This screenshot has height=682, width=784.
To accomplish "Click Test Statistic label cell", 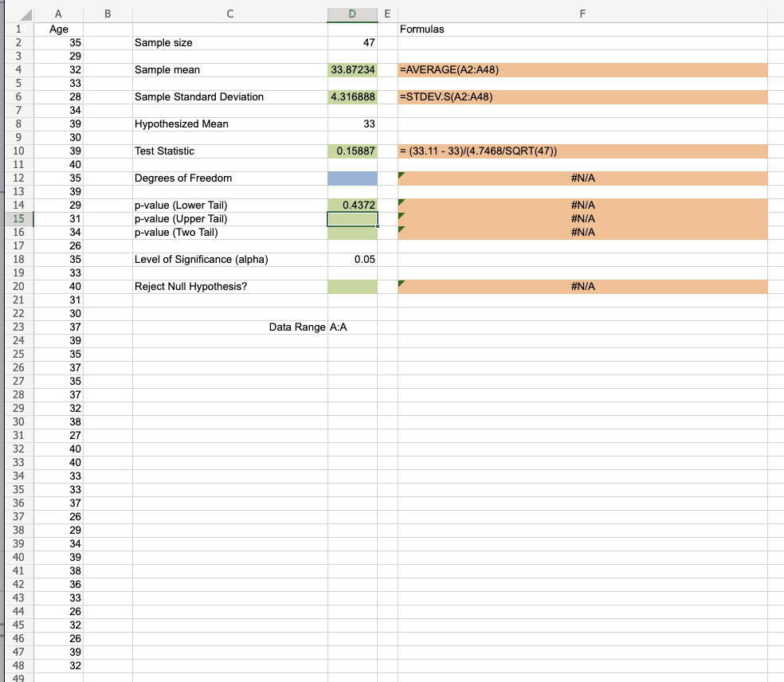I will click(x=230, y=151).
